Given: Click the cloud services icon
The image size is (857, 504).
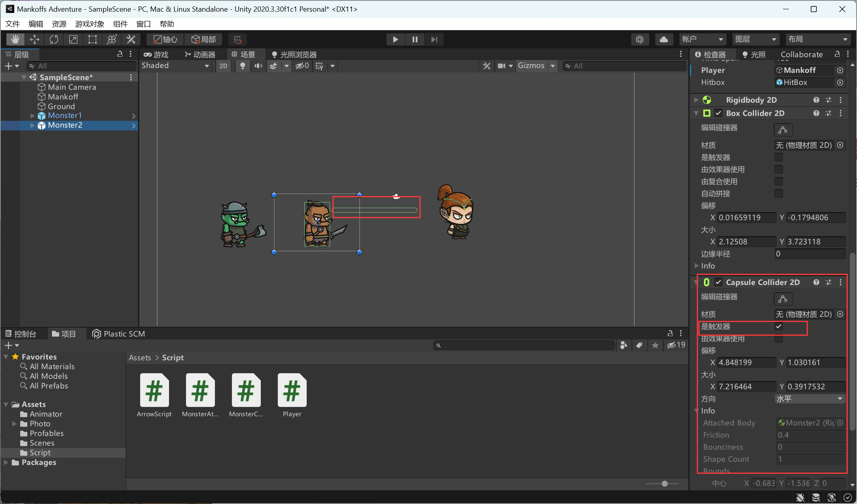Looking at the screenshot, I should click(x=664, y=39).
